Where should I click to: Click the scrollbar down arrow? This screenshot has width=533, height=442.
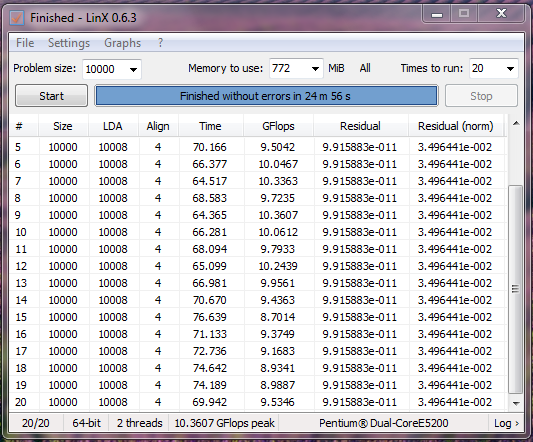pyautogui.click(x=516, y=403)
